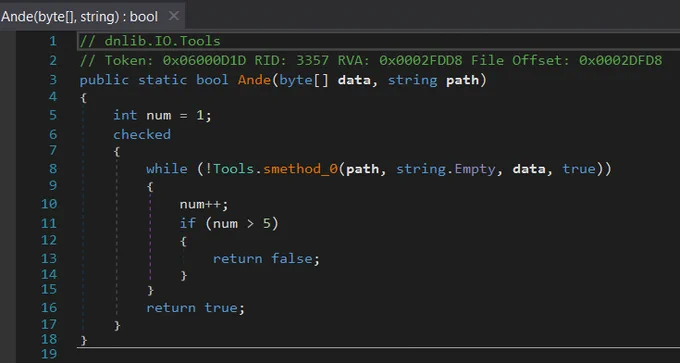
Task: Close the Ande(byte[], string) tab
Action: click(x=173, y=16)
